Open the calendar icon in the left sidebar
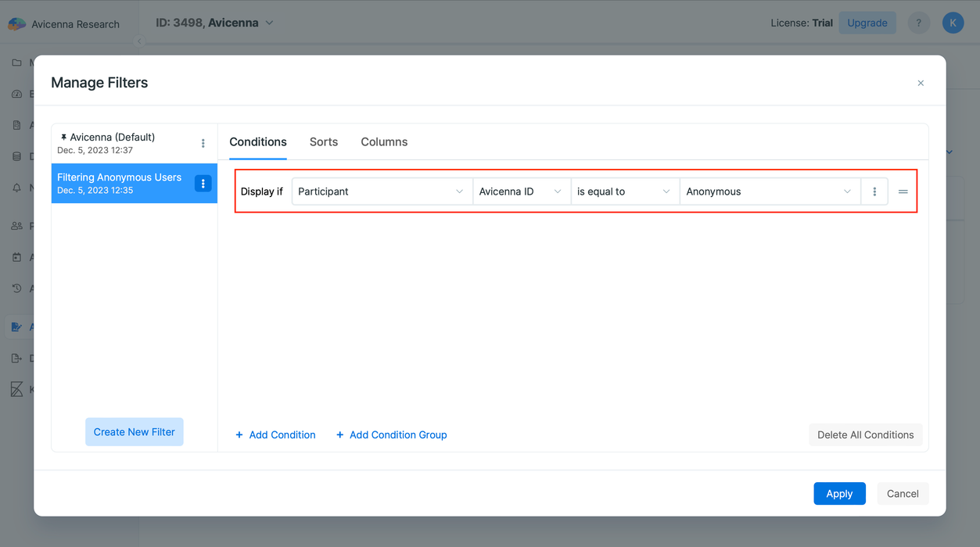The image size is (980, 547). pos(17,257)
